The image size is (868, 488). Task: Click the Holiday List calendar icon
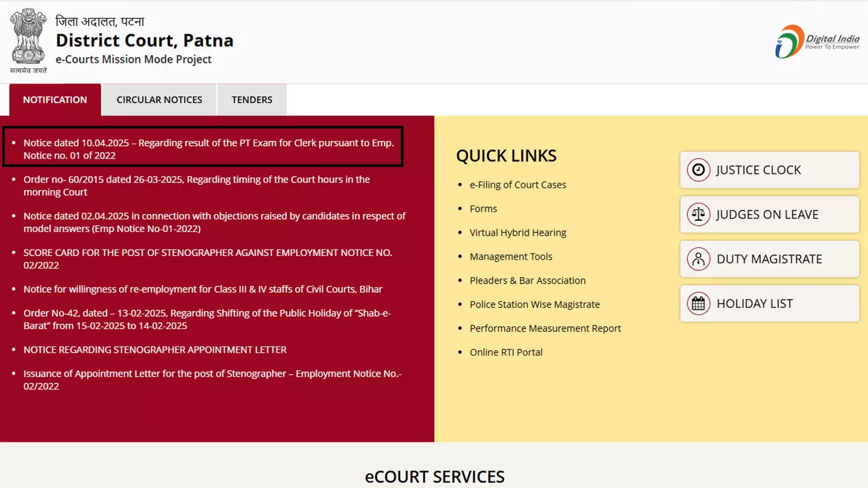698,304
